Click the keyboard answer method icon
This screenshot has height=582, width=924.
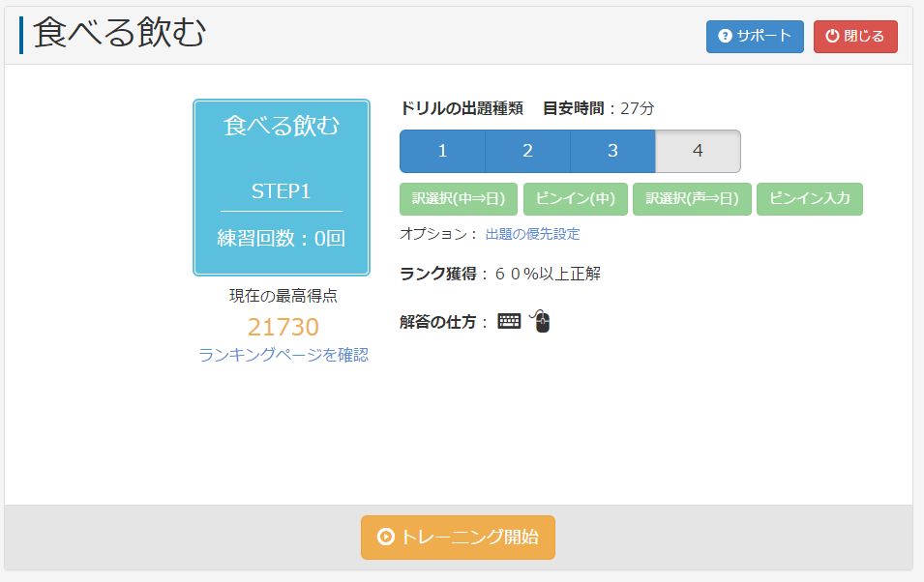tap(509, 322)
